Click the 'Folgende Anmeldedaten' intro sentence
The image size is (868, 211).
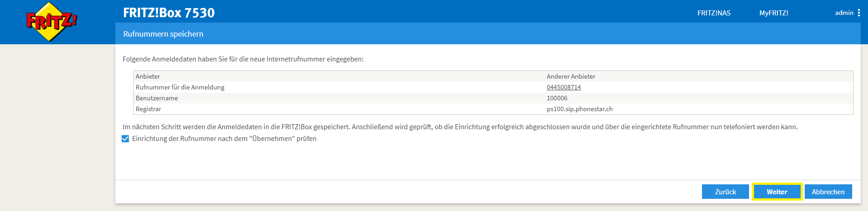point(243,59)
